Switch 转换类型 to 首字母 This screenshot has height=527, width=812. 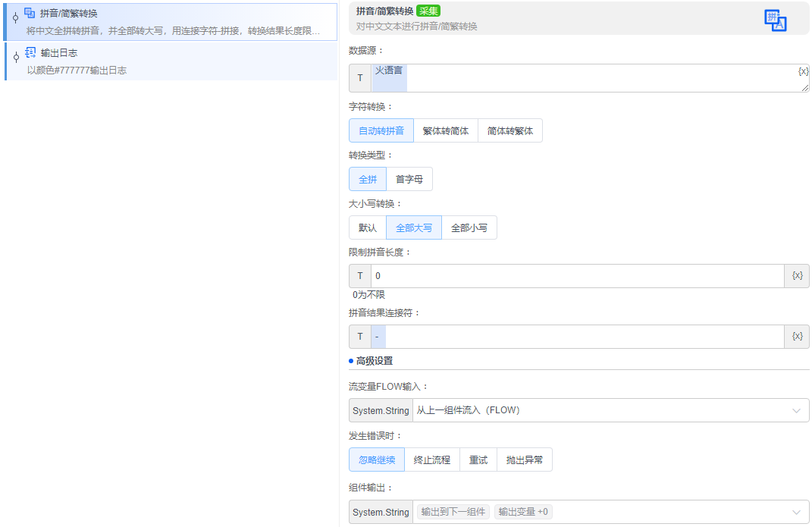click(409, 178)
